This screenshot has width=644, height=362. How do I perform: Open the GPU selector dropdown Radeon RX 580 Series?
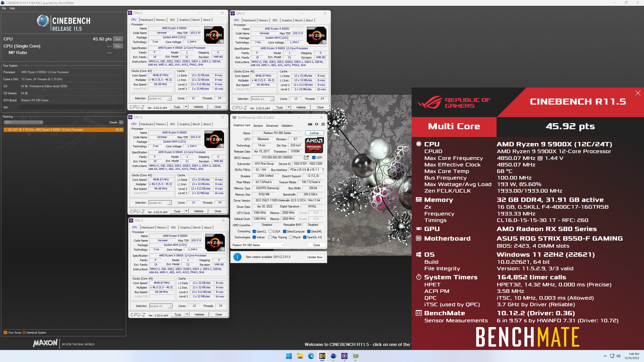[x=258, y=245]
